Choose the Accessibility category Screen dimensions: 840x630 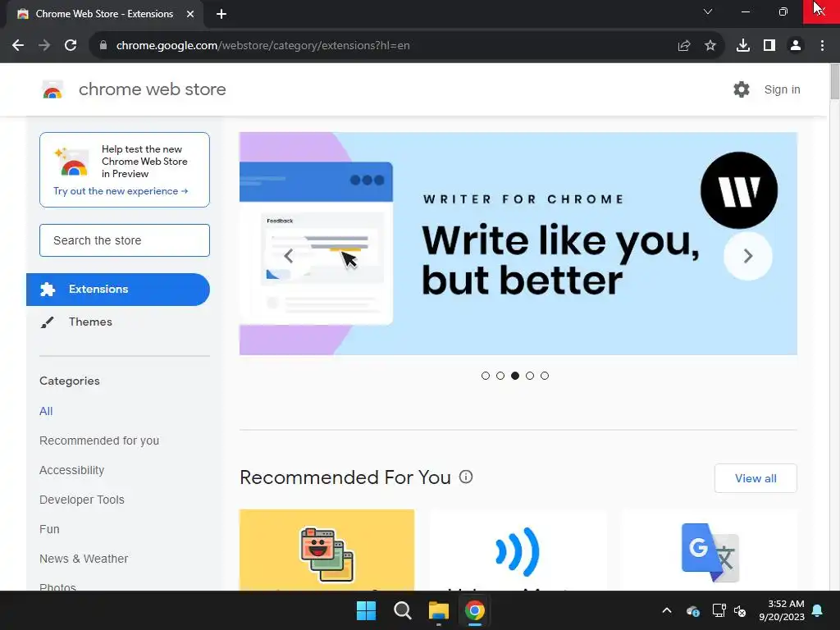(x=72, y=470)
